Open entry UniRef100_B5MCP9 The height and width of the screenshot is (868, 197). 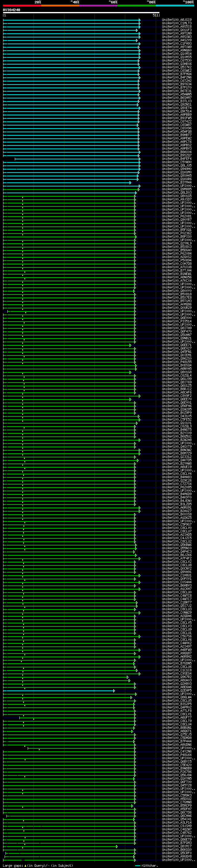(x=177, y=806)
